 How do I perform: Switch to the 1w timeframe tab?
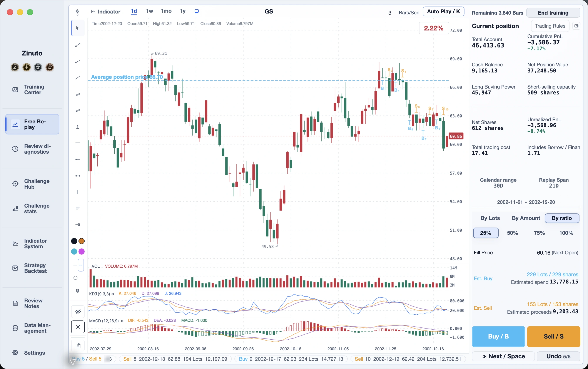point(149,11)
